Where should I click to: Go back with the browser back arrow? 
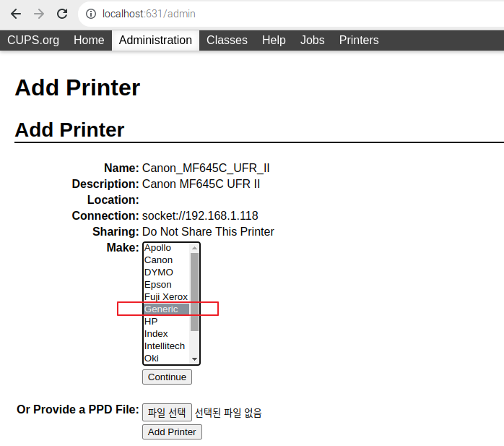click(x=16, y=14)
